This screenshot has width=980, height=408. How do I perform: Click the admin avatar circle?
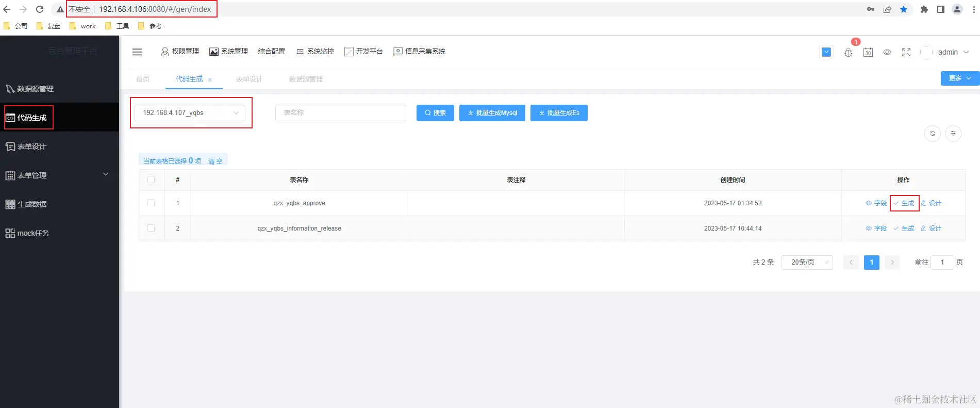pos(926,52)
